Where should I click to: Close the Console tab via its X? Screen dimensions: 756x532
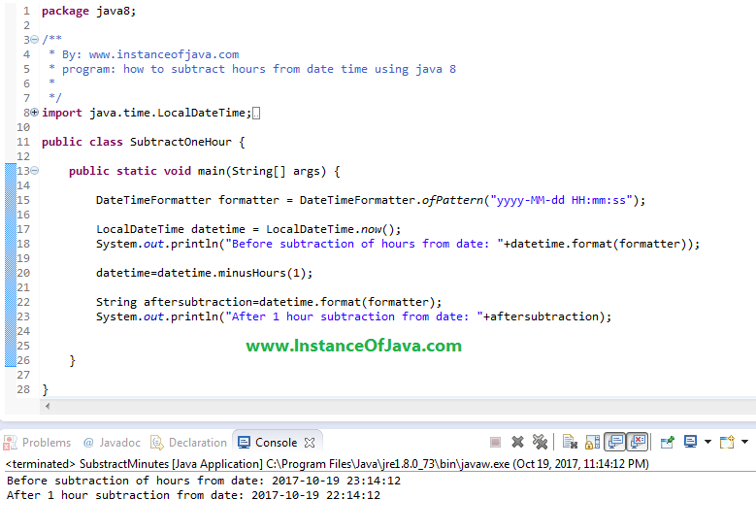tap(310, 443)
